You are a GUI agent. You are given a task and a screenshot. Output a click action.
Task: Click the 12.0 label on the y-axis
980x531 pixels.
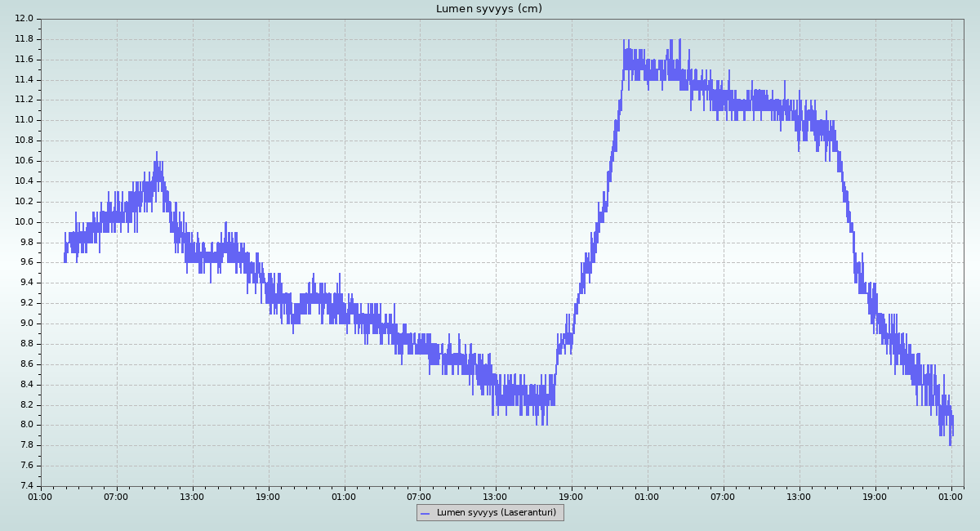24,19
